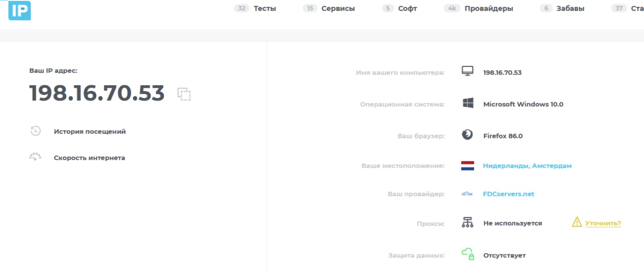Click the Уточнить? link
644x273 pixels.
pyautogui.click(x=603, y=223)
